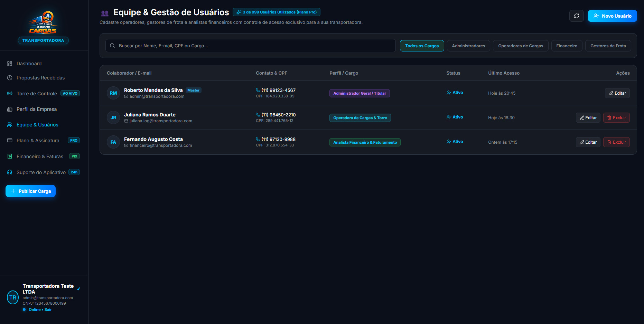644x324 pixels.
Task: Select the Todos os Cargos filter
Action: coord(422,46)
